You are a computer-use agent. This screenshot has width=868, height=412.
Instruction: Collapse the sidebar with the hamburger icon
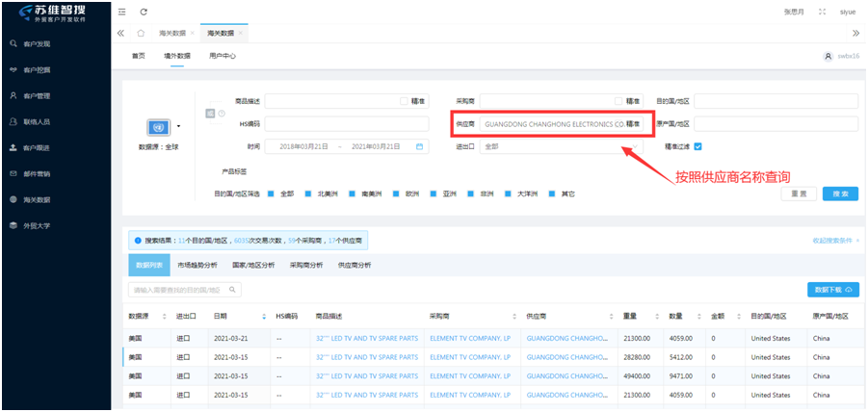click(121, 12)
